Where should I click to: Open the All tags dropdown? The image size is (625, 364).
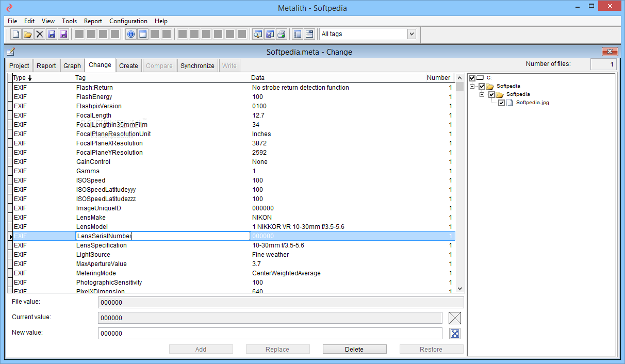412,34
